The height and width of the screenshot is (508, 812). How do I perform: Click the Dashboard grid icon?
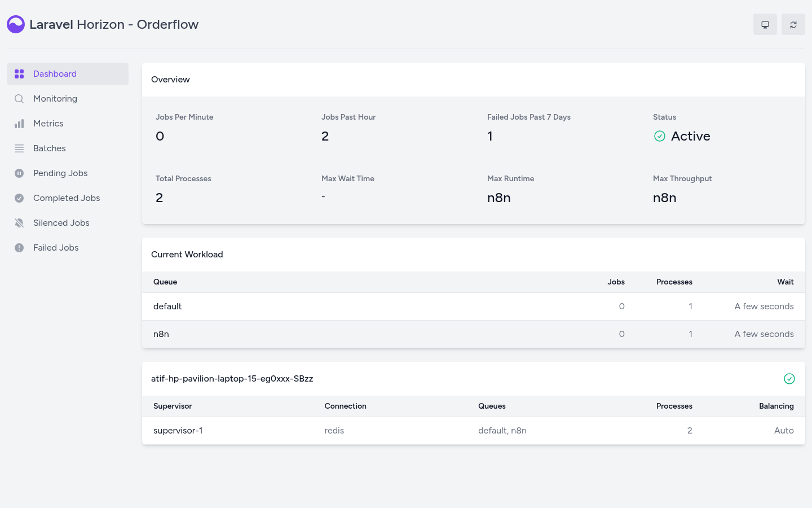[x=19, y=74]
